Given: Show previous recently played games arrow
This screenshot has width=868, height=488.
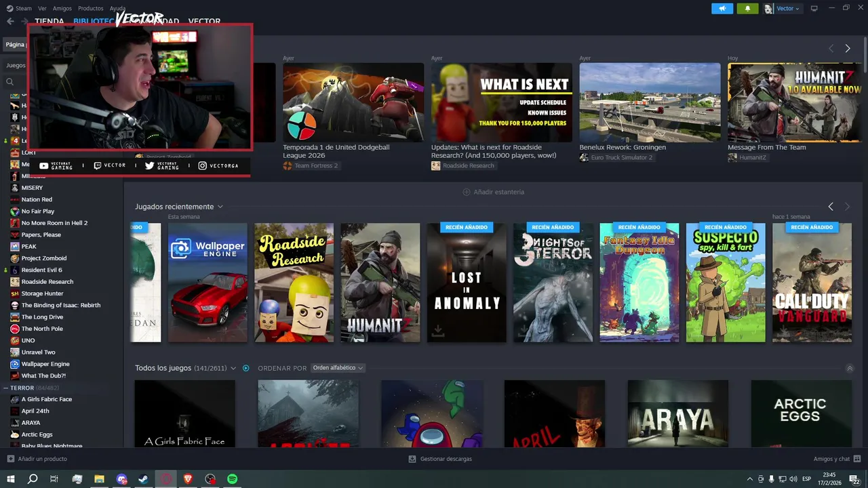Looking at the screenshot, I should [831, 206].
